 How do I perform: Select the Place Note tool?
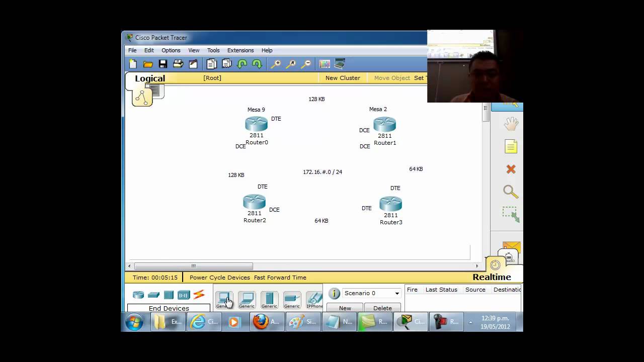point(511,146)
